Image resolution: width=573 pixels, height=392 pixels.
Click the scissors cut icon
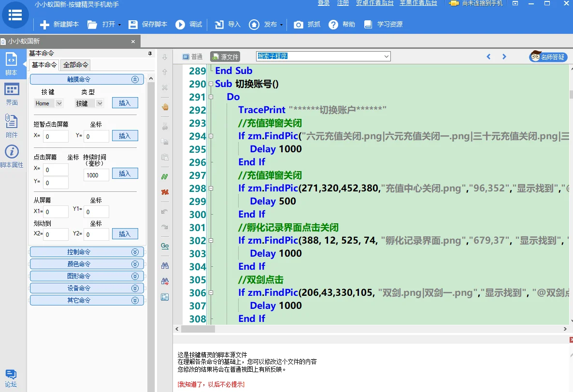[165, 127]
